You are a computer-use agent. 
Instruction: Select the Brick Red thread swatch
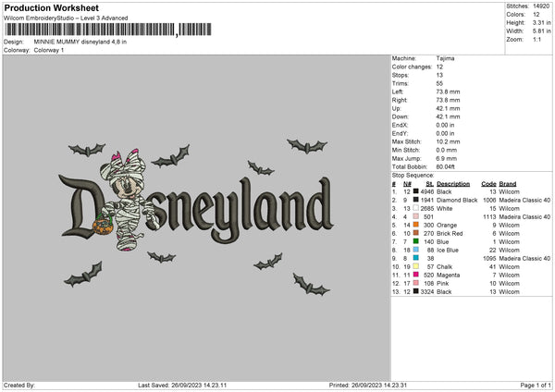[416, 233]
